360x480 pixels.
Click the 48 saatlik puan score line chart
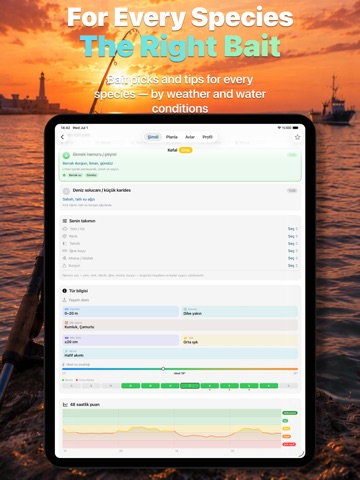172,429
